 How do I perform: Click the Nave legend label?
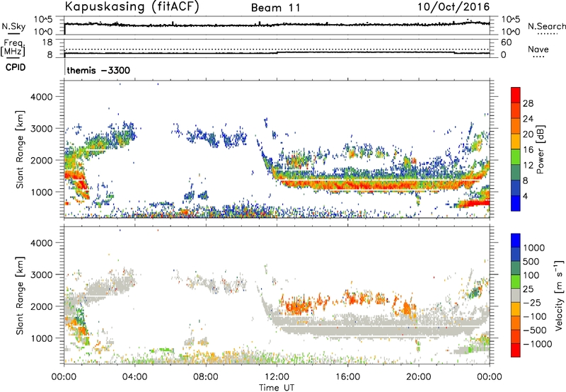538,50
